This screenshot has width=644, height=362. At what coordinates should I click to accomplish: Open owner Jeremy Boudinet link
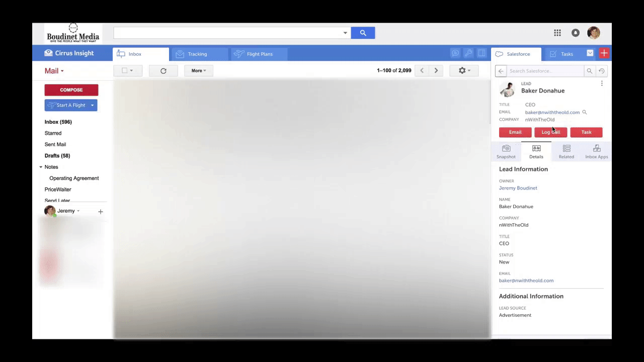(x=518, y=188)
